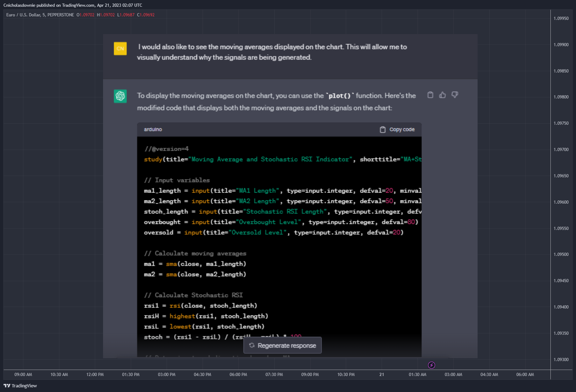Viewport: 576px width, 392px height.
Task: Click the published-on TradingView.com header text
Action: [x=73, y=5]
